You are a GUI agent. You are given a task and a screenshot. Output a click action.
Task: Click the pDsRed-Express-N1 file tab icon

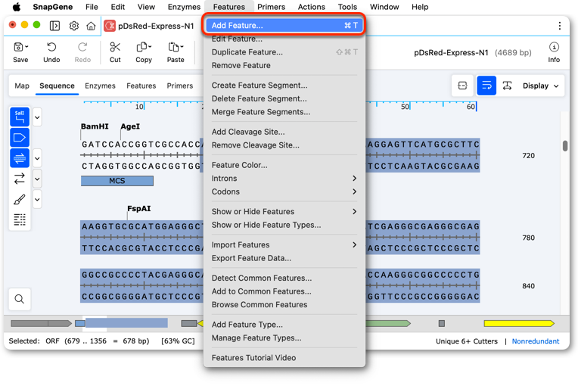(110, 26)
